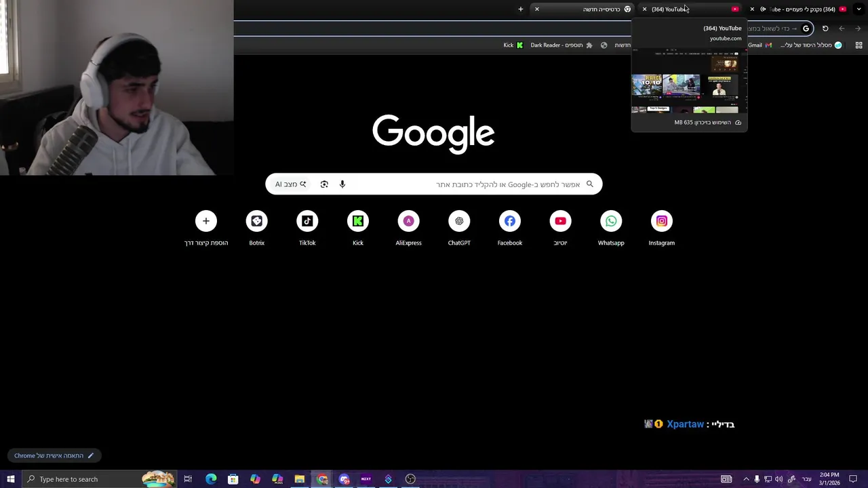Open the מסלול היסוד bookmark

[x=811, y=45]
